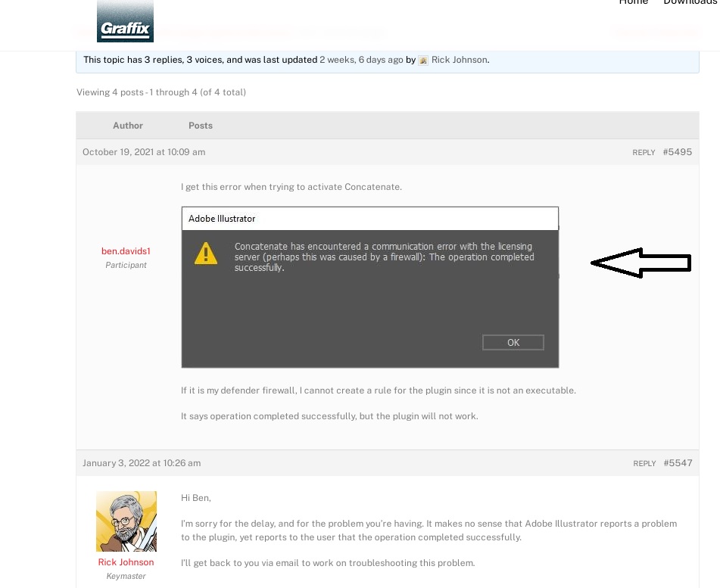Reply to post #5495
720x588 pixels.
click(x=644, y=152)
